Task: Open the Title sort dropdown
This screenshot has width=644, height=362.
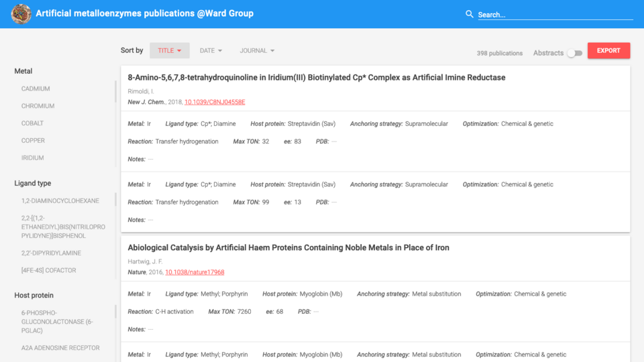Action: click(x=169, y=50)
